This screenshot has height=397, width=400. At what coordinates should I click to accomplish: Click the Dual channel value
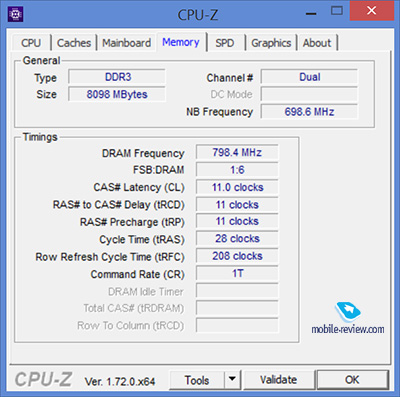[309, 77]
